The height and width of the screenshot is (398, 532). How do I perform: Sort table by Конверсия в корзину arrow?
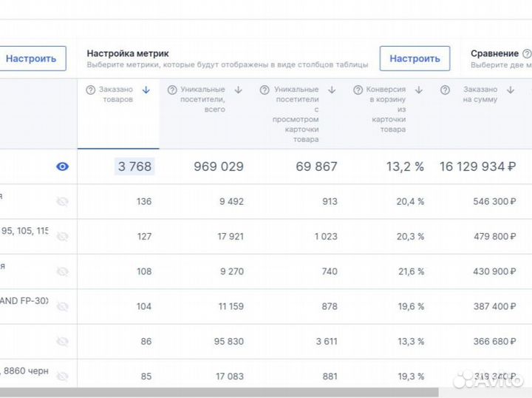[x=419, y=90]
